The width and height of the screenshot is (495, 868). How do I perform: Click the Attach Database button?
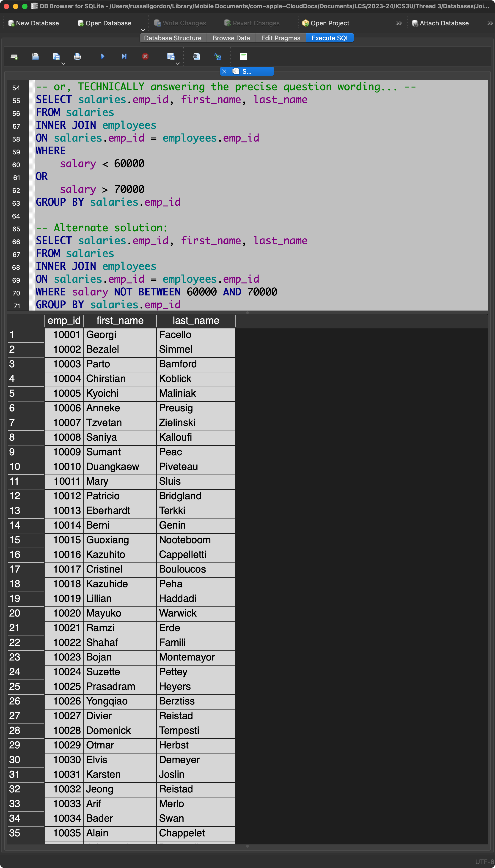[x=440, y=23]
